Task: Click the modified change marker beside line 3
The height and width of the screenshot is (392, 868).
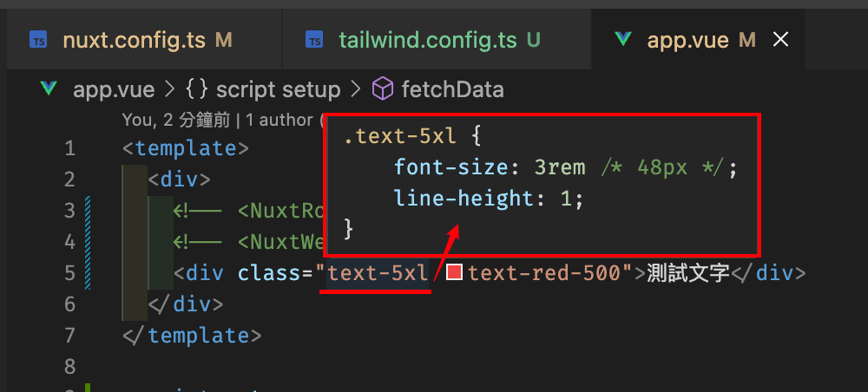Action: click(88, 211)
